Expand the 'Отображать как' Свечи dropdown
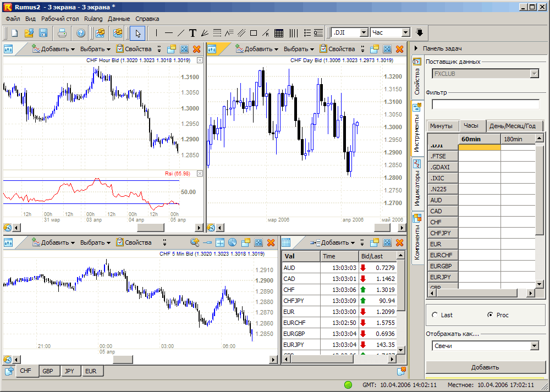Screen dimensions: 550x392 pyautogui.click(x=534, y=346)
